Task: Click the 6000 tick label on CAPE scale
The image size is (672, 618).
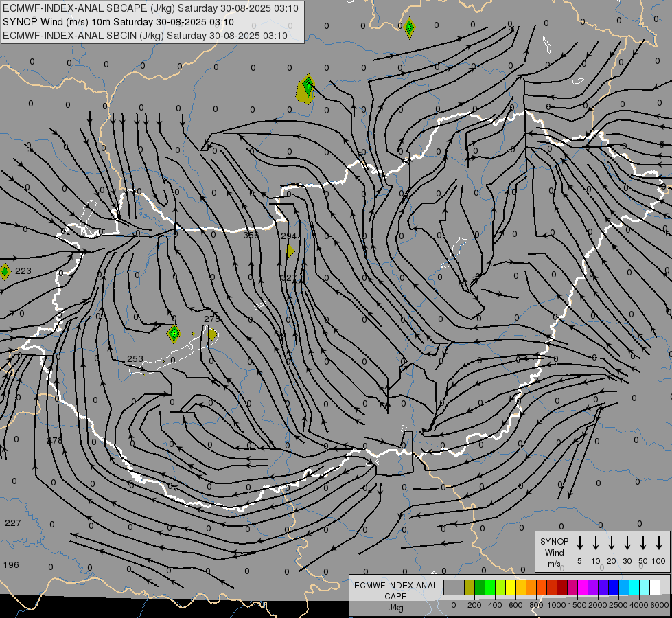Action: point(660,605)
